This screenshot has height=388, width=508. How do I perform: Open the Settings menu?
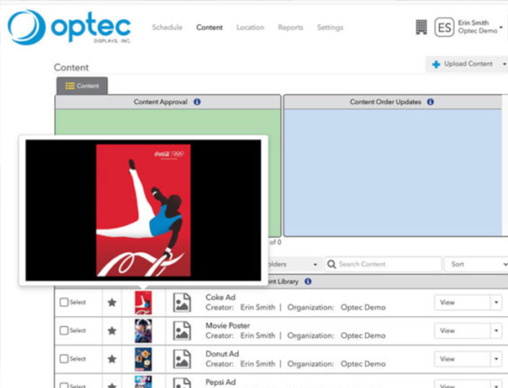coord(330,27)
